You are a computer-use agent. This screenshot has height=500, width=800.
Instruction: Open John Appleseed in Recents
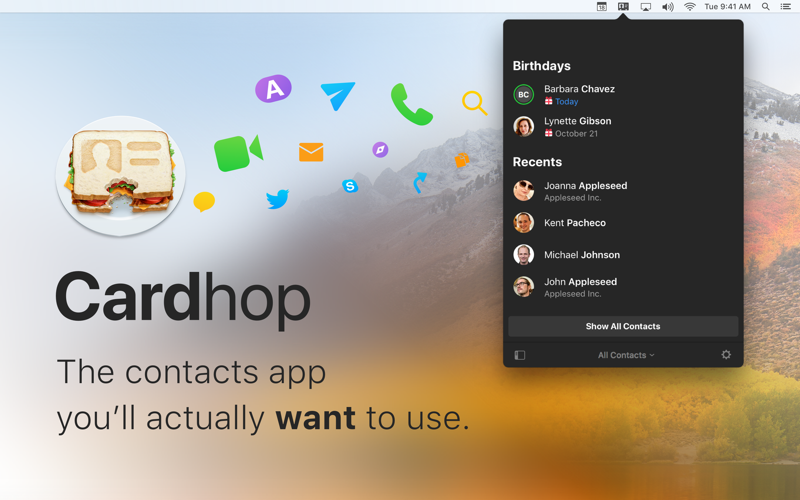coord(623,287)
